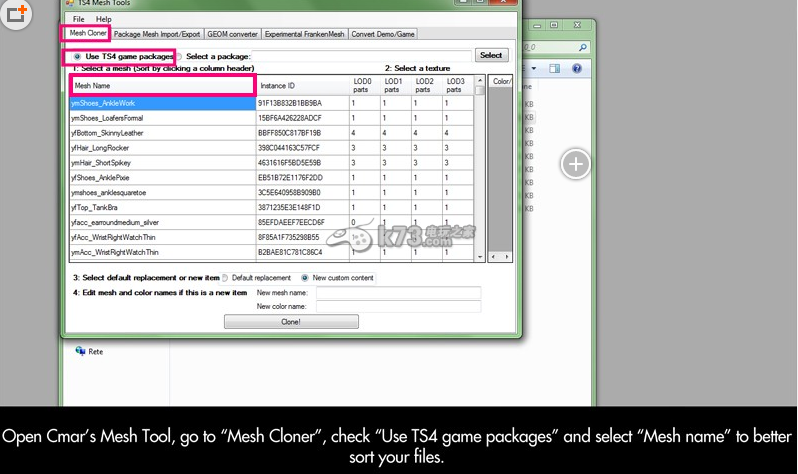This screenshot has width=798, height=474.
Task: Open the File menu
Action: pos(79,19)
